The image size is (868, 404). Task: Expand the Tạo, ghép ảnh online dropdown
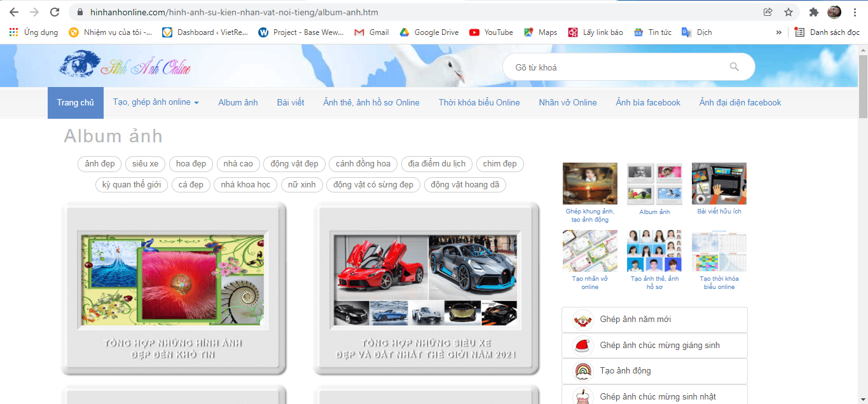(156, 102)
